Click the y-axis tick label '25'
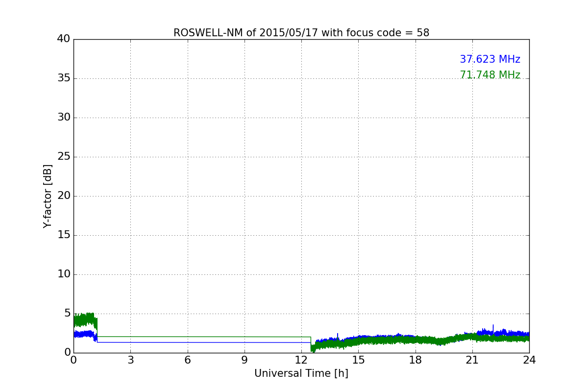Viewport: 588px width, 392px height. (64, 156)
